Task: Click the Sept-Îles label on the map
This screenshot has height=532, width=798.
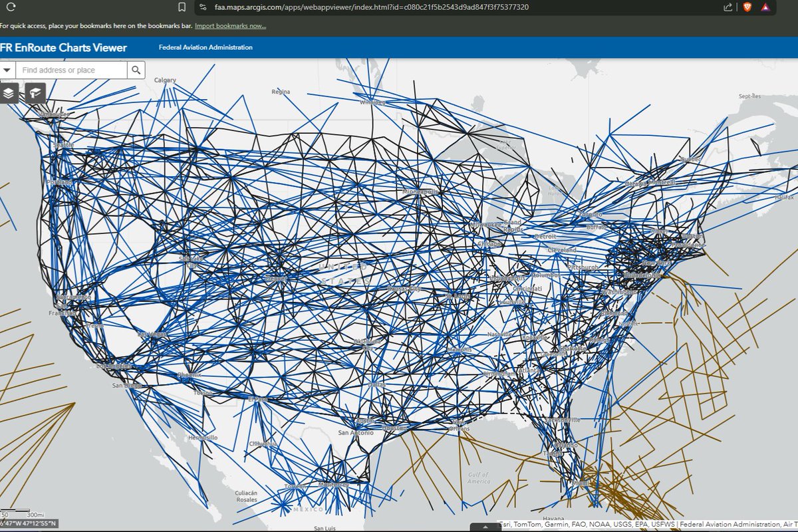Action: coord(749,96)
